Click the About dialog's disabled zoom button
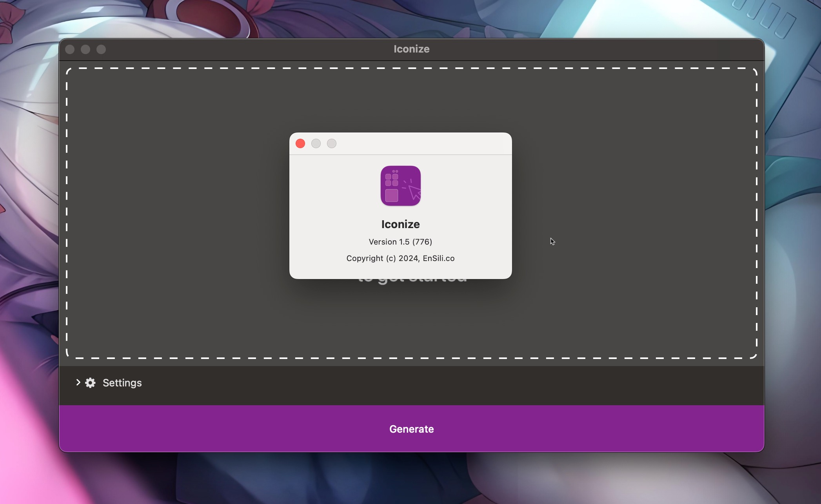The height and width of the screenshot is (504, 821). pyautogui.click(x=332, y=143)
